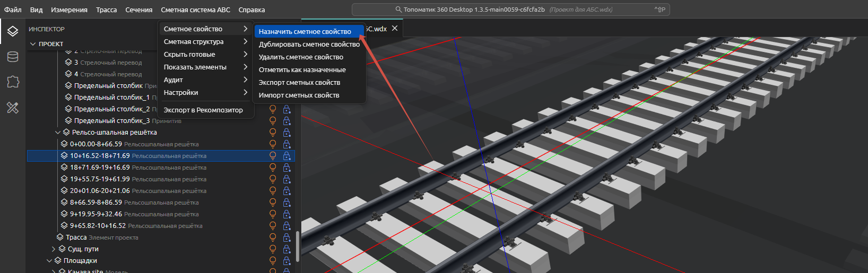The height and width of the screenshot is (273, 868).
Task: Click layer icon of Трасса element
Action: [x=60, y=237]
